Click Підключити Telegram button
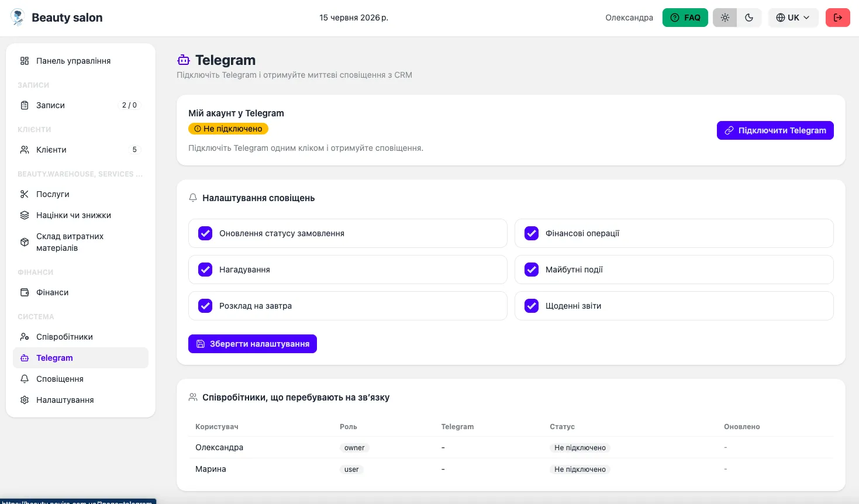Image resolution: width=859 pixels, height=504 pixels. pyautogui.click(x=775, y=130)
